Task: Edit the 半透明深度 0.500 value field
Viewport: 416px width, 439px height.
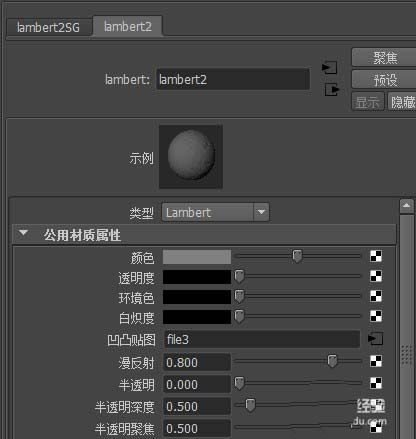Action: (x=197, y=406)
